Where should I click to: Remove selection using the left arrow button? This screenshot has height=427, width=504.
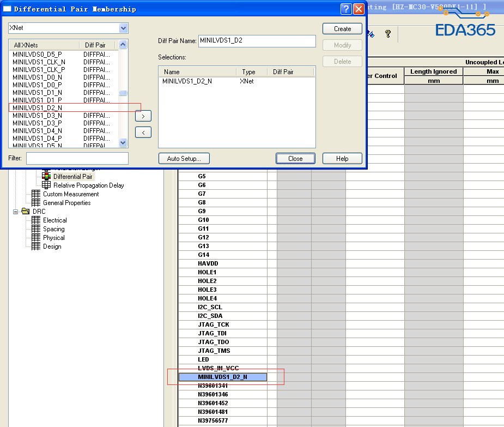coord(143,133)
